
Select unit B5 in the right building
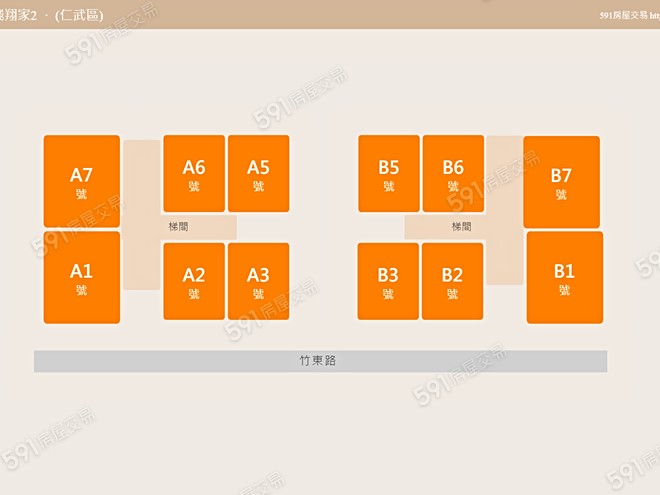tap(389, 173)
